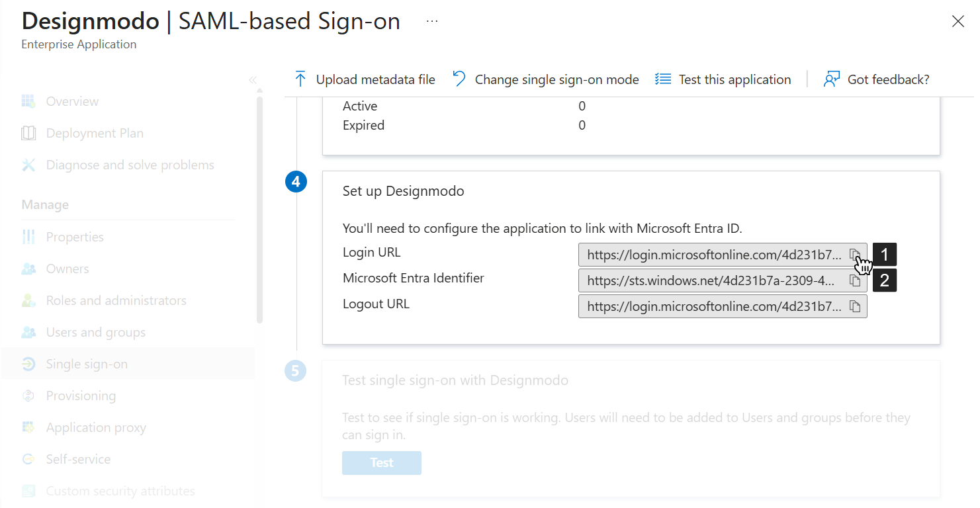980x508 pixels.
Task: Click the Expired certificate count label
Action: tap(363, 125)
